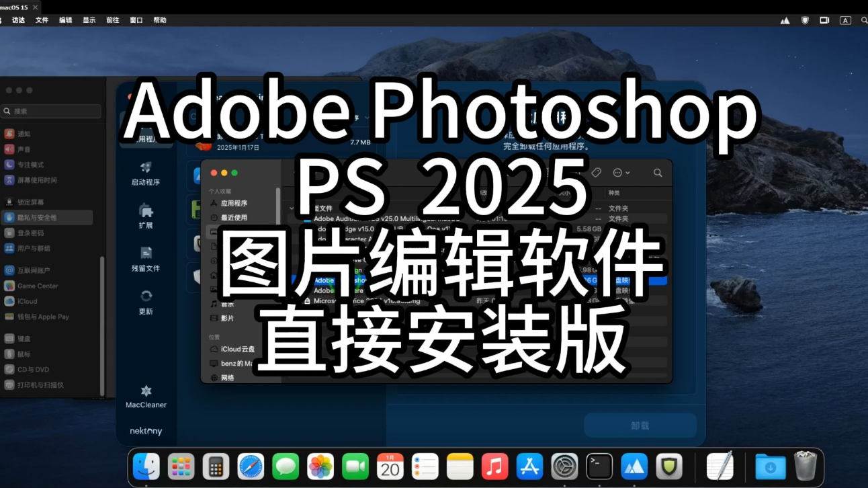Select 应用程序 in Finder sidebar

[228, 203]
